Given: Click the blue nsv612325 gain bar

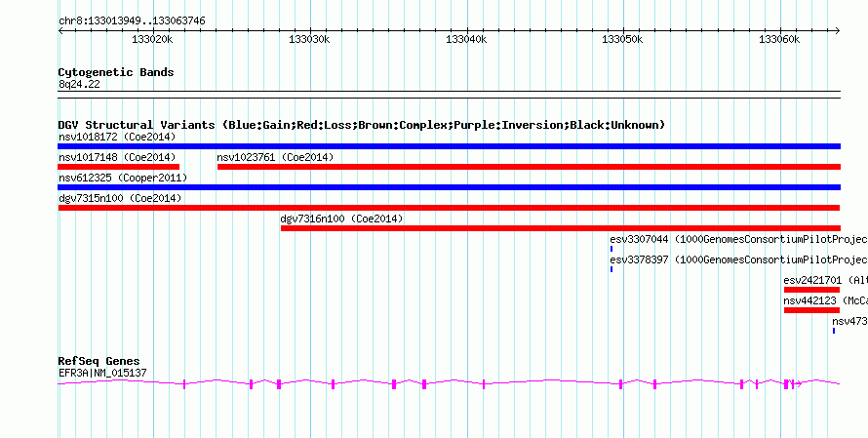Looking at the screenshot, I should point(449,187).
